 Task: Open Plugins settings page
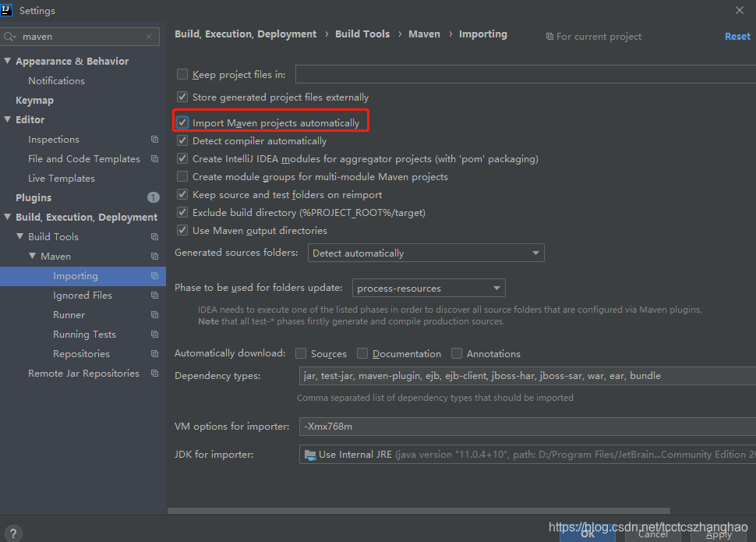(x=34, y=198)
